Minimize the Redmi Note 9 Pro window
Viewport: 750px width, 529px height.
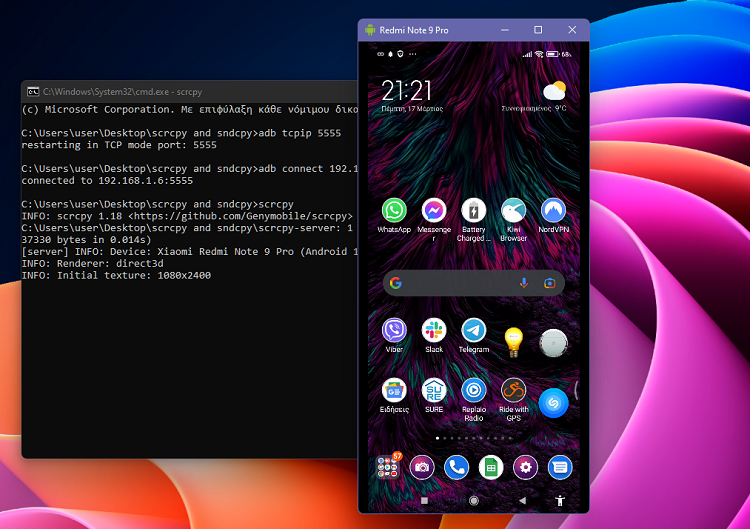tap(505, 30)
